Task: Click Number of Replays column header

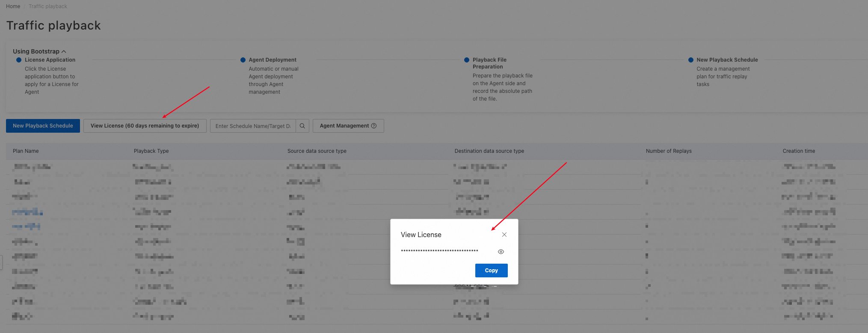Action: point(669,151)
